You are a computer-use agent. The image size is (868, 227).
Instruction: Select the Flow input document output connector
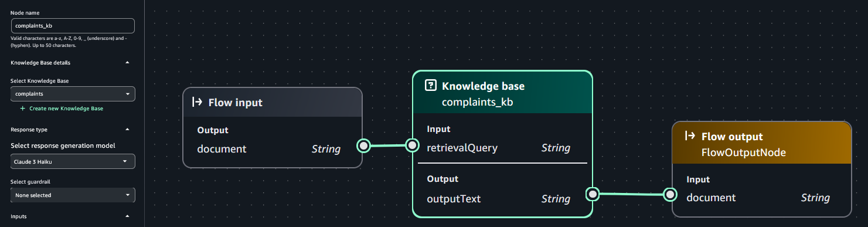click(363, 145)
